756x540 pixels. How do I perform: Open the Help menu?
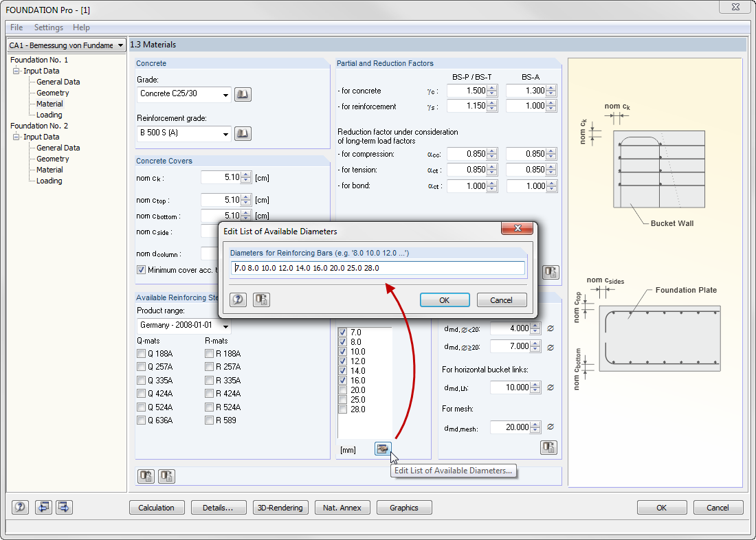click(x=81, y=27)
